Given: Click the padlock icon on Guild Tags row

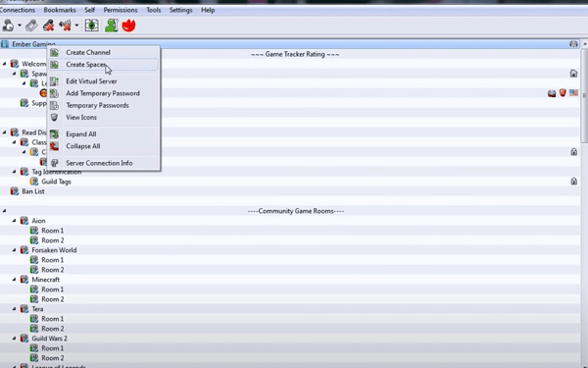Looking at the screenshot, I should coord(573,182).
